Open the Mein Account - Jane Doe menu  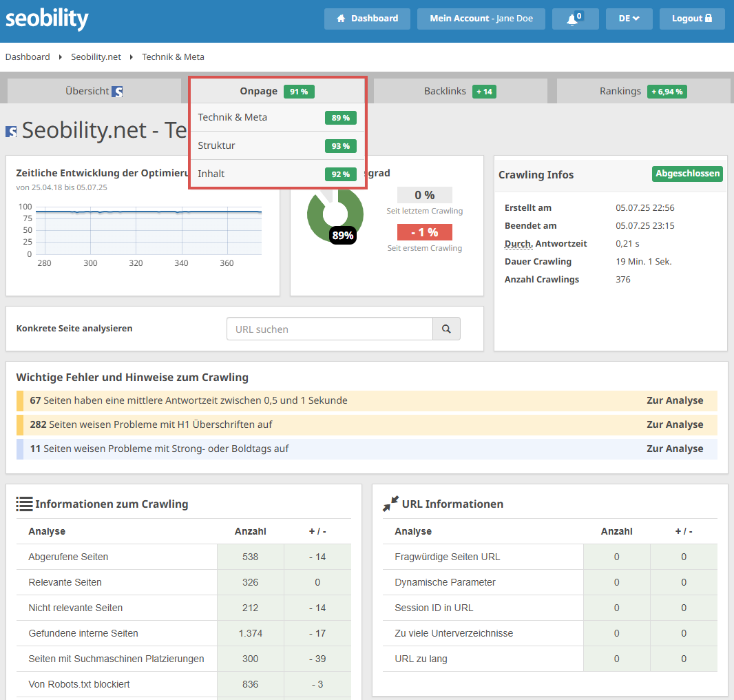(481, 19)
